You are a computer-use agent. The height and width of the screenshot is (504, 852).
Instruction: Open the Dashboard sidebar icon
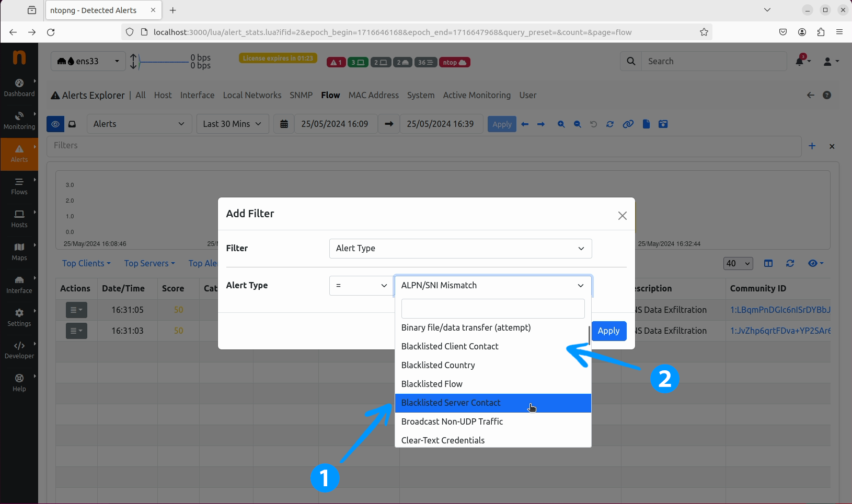(x=19, y=88)
